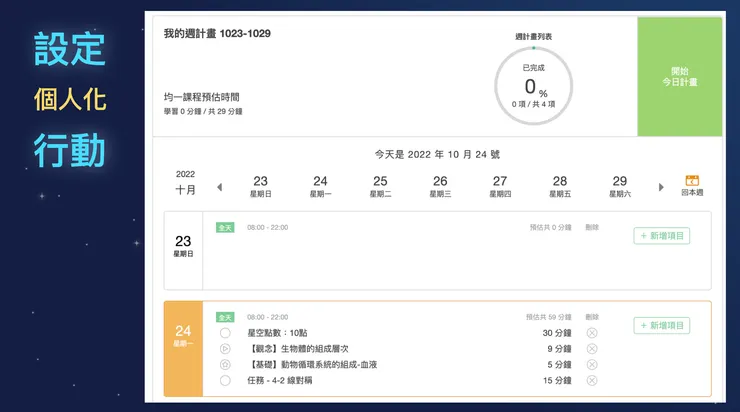
Task: Remove the 5 分鐘 血液 item
Action: [x=592, y=364]
